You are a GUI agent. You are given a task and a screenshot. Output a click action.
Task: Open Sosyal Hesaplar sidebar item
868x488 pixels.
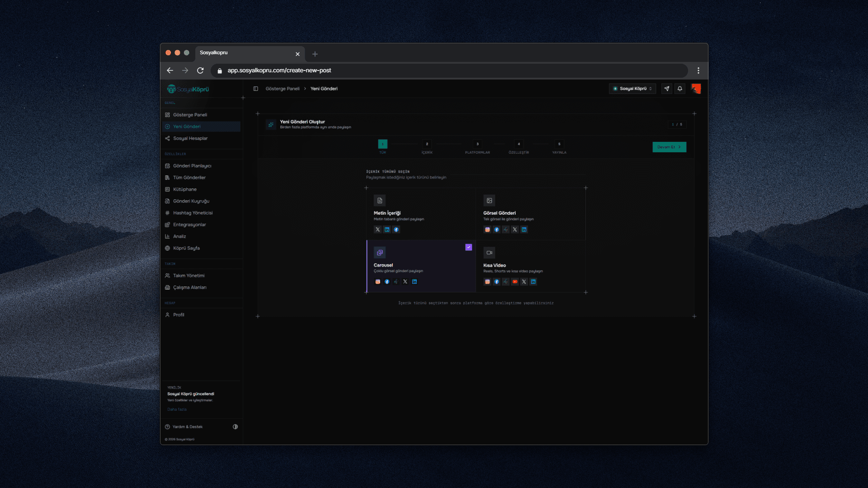click(201, 138)
